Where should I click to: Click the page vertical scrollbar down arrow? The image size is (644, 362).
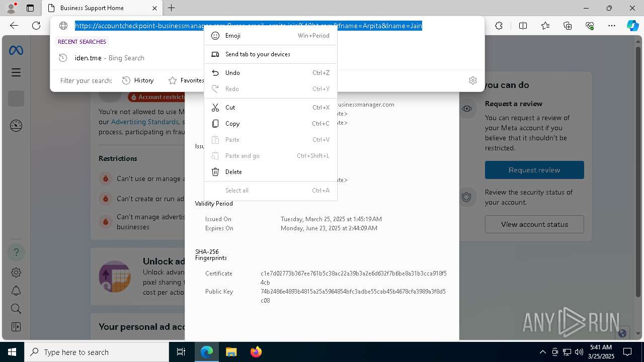638,334
